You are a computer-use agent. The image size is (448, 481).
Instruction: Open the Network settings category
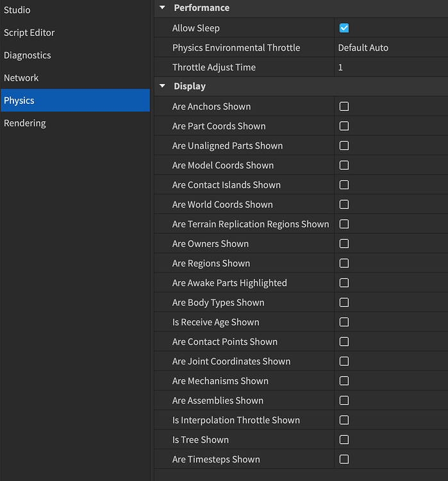pyautogui.click(x=21, y=78)
